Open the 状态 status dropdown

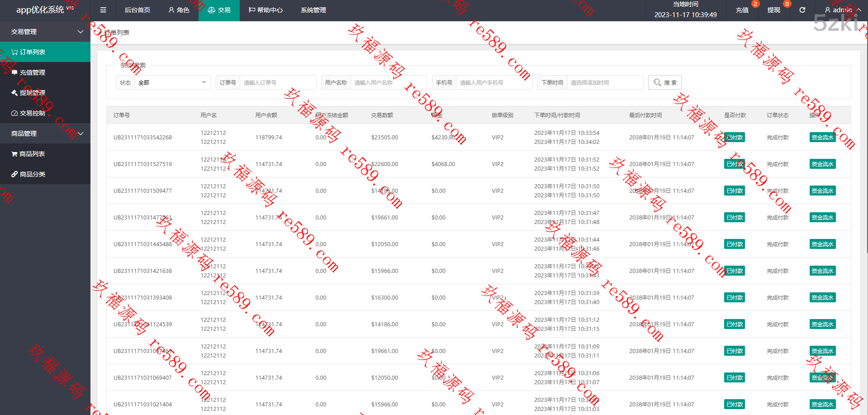click(x=172, y=82)
